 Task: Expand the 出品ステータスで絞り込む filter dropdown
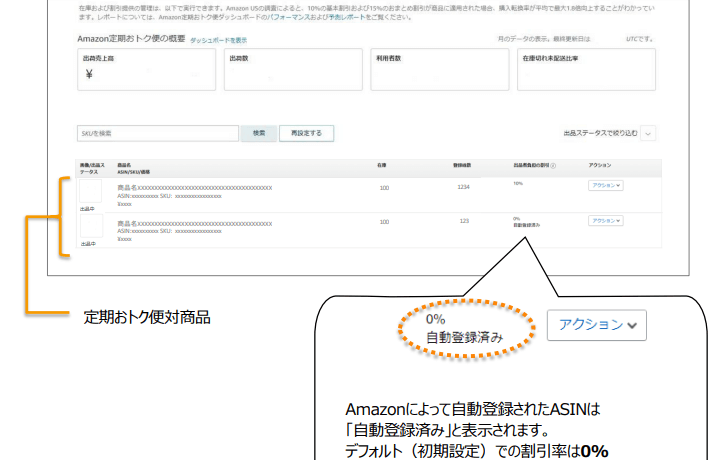click(648, 133)
